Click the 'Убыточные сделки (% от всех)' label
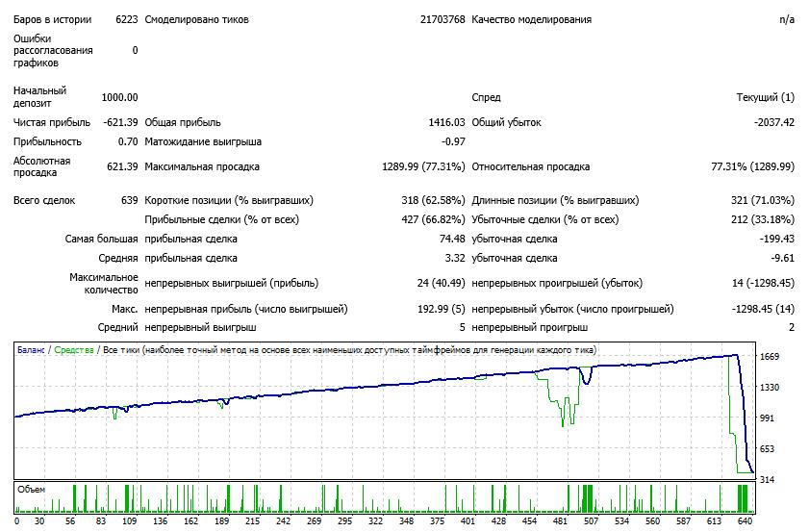Image resolution: width=809 pixels, height=532 pixels. click(x=545, y=219)
